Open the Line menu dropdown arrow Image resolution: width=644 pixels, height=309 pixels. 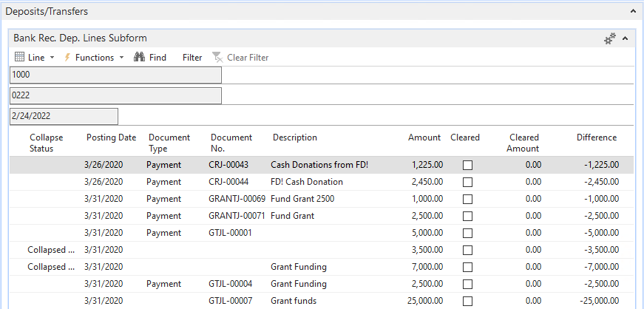tap(52, 58)
